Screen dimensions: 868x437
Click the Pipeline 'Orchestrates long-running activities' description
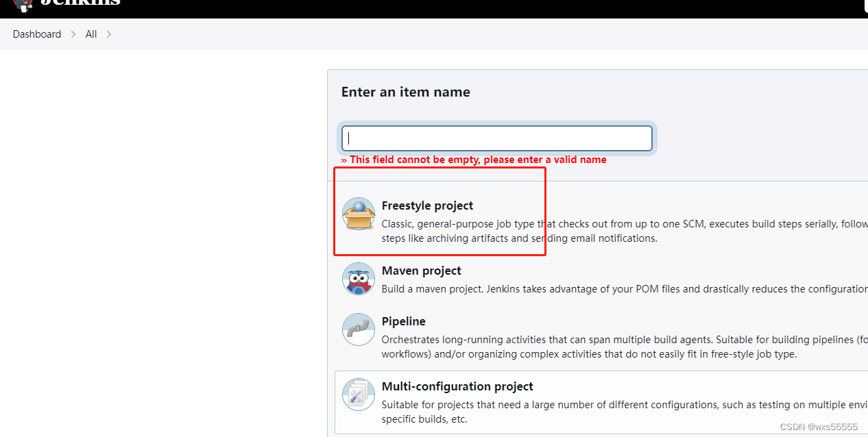(x=625, y=347)
